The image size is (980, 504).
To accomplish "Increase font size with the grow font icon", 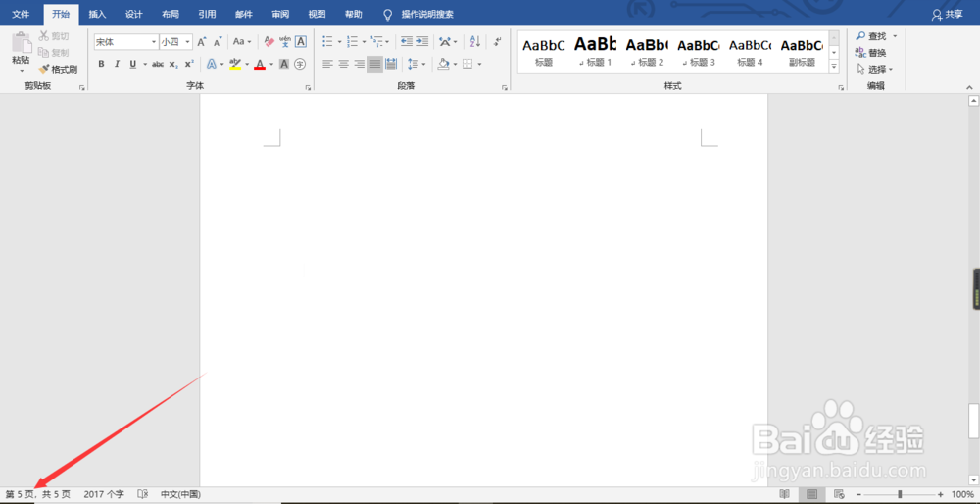I will (201, 42).
